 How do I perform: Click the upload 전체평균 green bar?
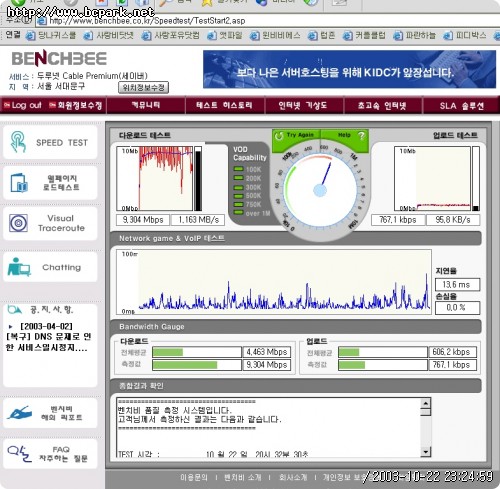tap(349, 352)
